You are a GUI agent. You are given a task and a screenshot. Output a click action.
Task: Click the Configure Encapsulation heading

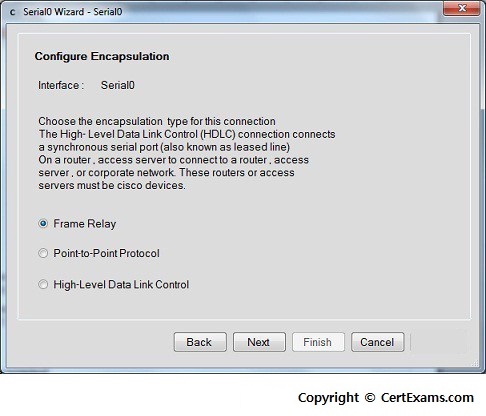102,56
